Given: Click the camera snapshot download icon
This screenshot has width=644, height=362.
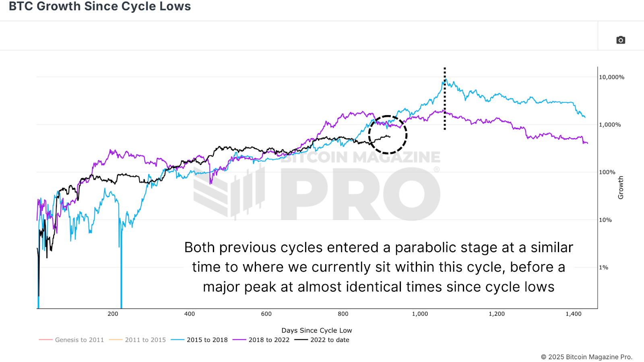Looking at the screenshot, I should 621,40.
